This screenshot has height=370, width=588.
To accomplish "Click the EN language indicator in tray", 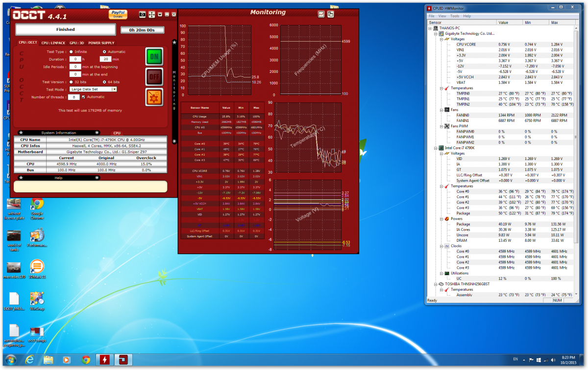I will click(x=515, y=359).
